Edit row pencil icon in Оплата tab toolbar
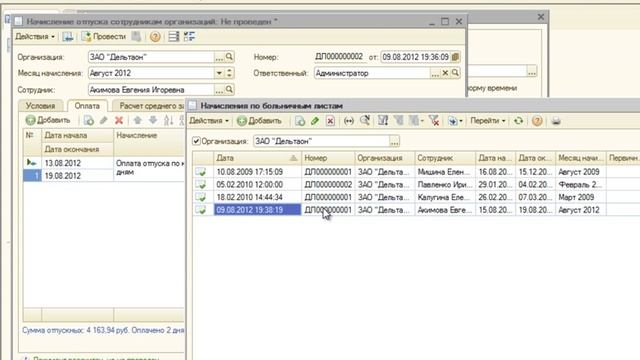Viewport: 640px width, 360px height. click(104, 120)
